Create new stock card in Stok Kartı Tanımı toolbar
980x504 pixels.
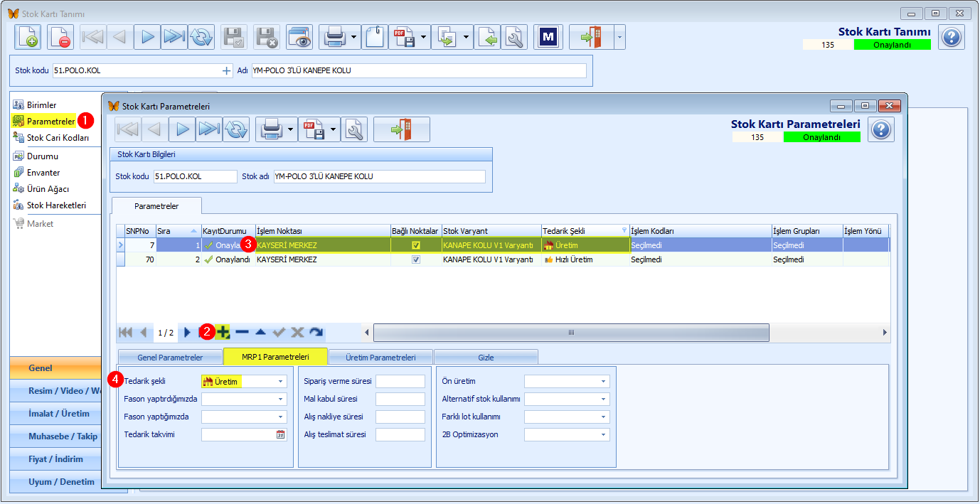[28, 37]
